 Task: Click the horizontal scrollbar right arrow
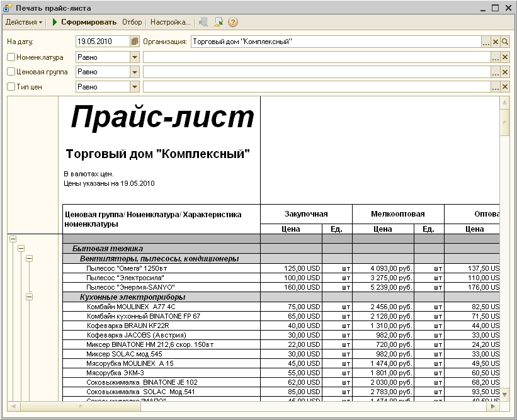tap(493, 406)
